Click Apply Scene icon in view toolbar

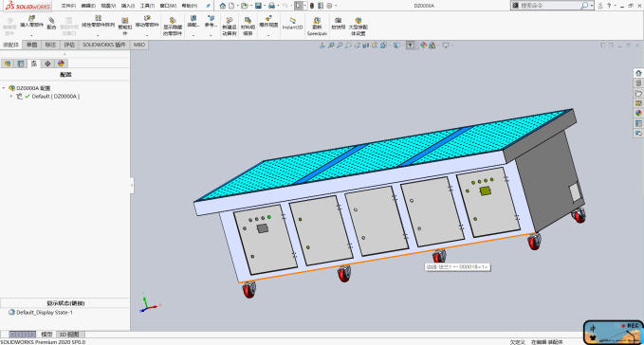click(432, 45)
